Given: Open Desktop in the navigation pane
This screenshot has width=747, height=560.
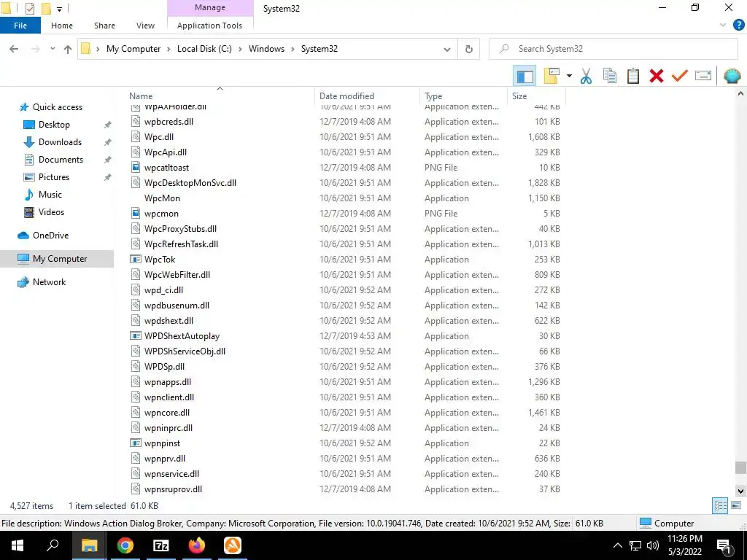Looking at the screenshot, I should [x=54, y=125].
